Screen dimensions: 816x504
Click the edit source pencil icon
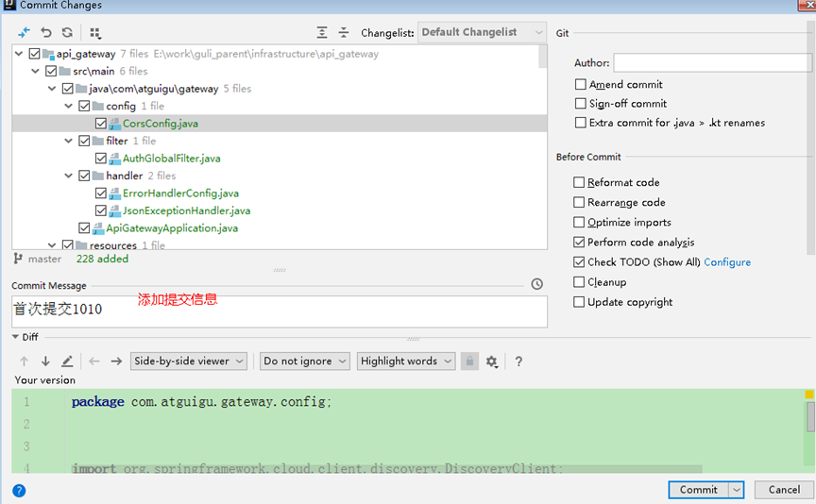click(67, 361)
